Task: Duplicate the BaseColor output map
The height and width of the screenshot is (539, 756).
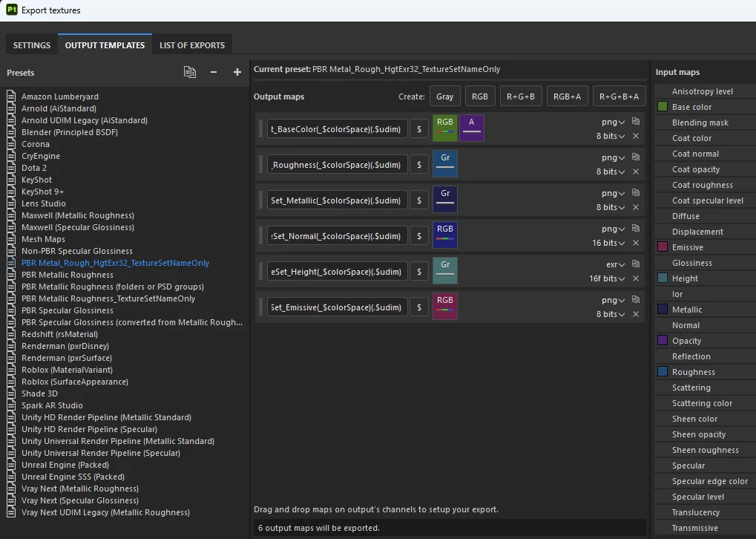Action: (x=636, y=121)
